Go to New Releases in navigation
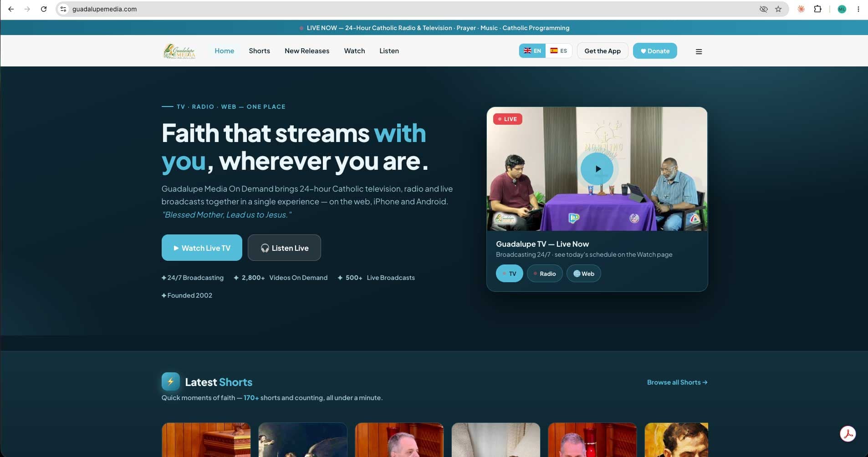Image resolution: width=868 pixels, height=457 pixels. (307, 51)
